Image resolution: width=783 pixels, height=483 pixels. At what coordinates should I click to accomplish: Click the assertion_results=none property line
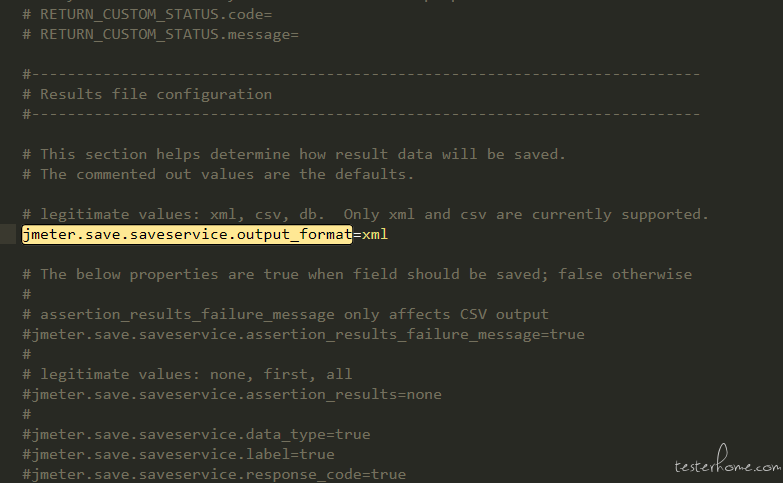[232, 394]
